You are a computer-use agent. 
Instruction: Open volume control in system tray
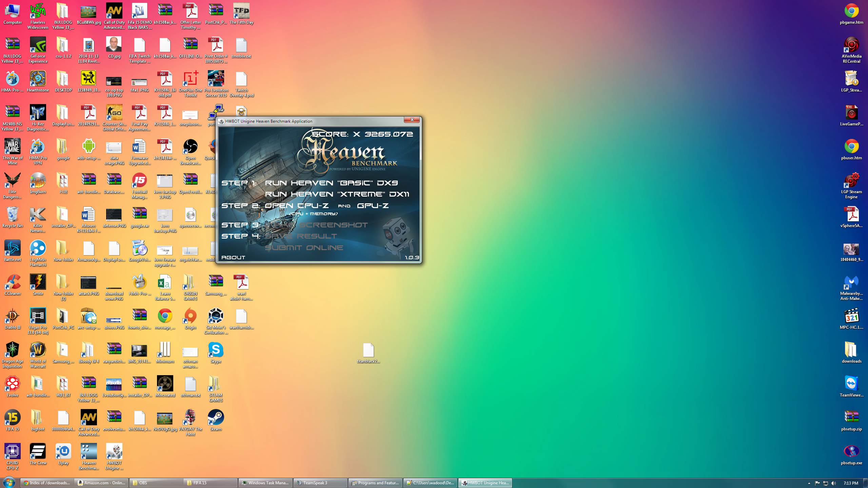[834, 483]
